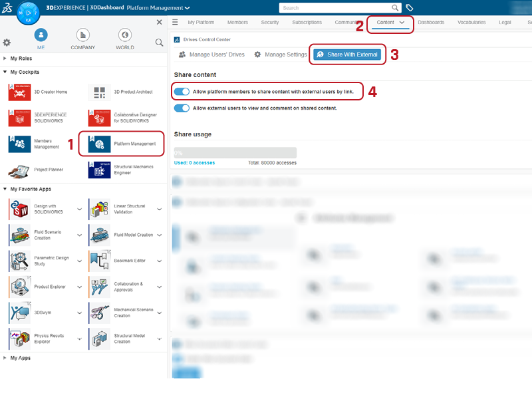This screenshot has height=399, width=532.
Task: Click the settings gear in left panel
Action: pos(7,43)
